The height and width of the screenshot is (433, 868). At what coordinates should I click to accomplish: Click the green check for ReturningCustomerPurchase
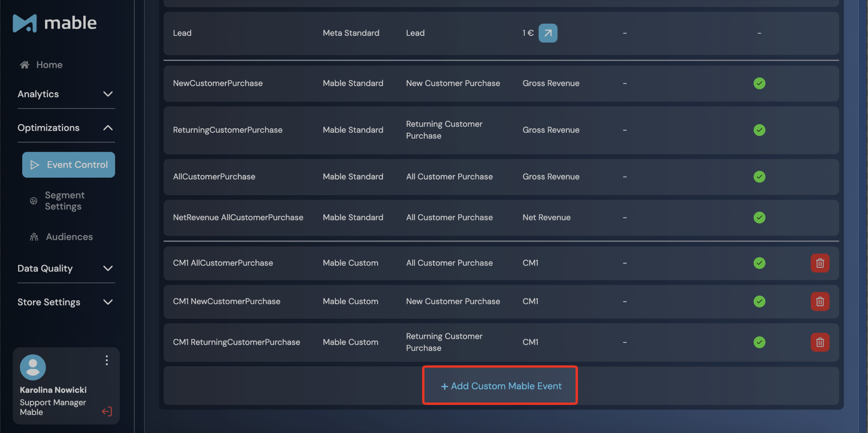759,130
